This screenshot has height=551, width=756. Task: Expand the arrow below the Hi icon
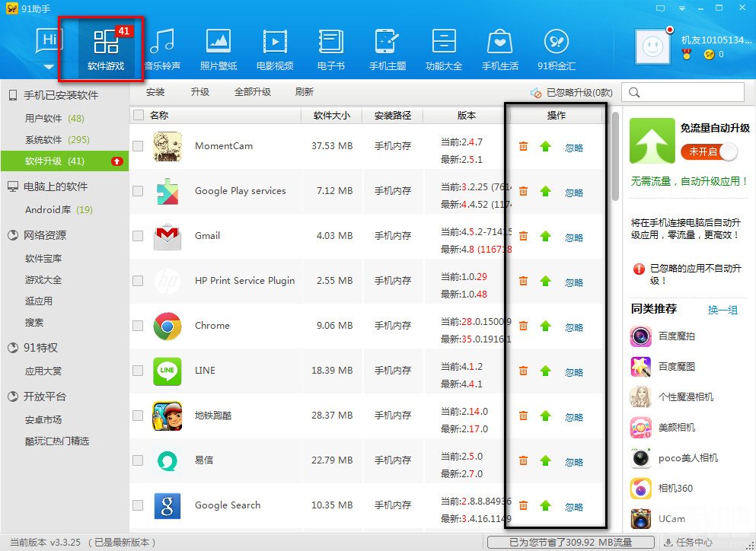pos(49,66)
